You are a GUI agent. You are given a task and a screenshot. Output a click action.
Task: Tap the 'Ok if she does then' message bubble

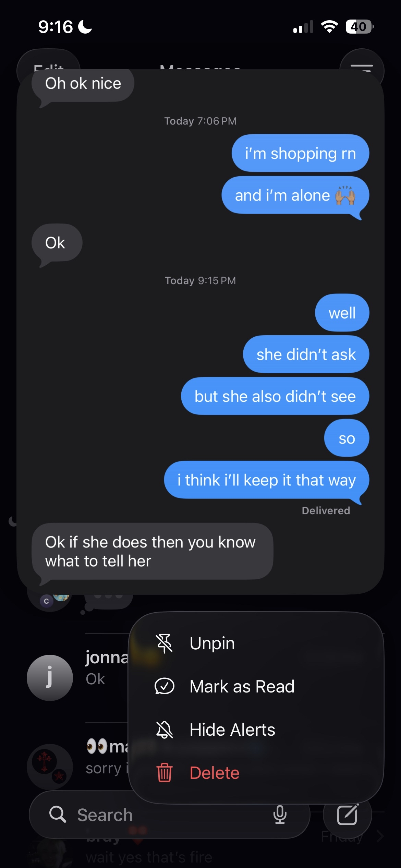click(152, 551)
